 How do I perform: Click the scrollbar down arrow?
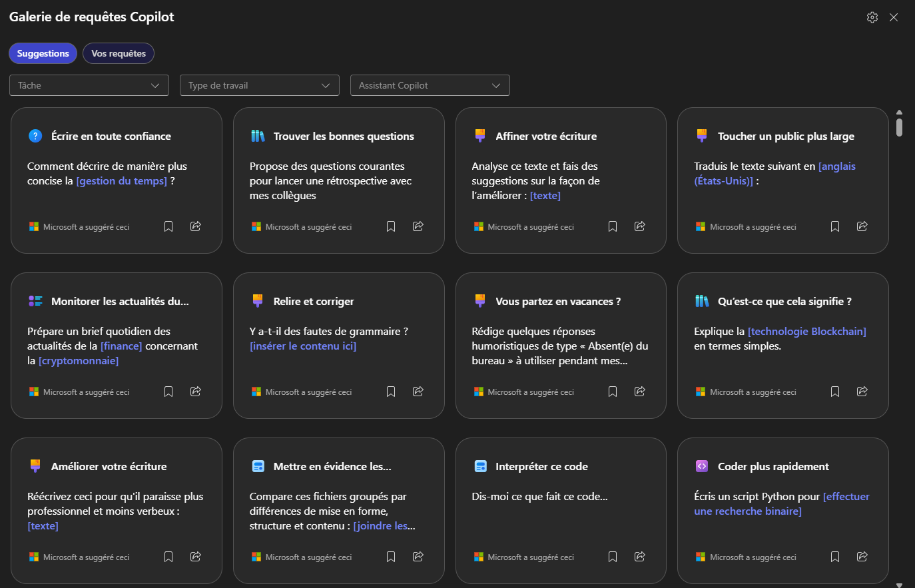899,585
